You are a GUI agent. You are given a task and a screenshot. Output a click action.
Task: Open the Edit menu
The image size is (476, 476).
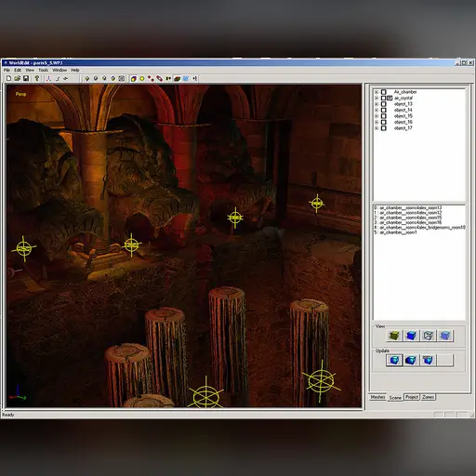(18, 70)
